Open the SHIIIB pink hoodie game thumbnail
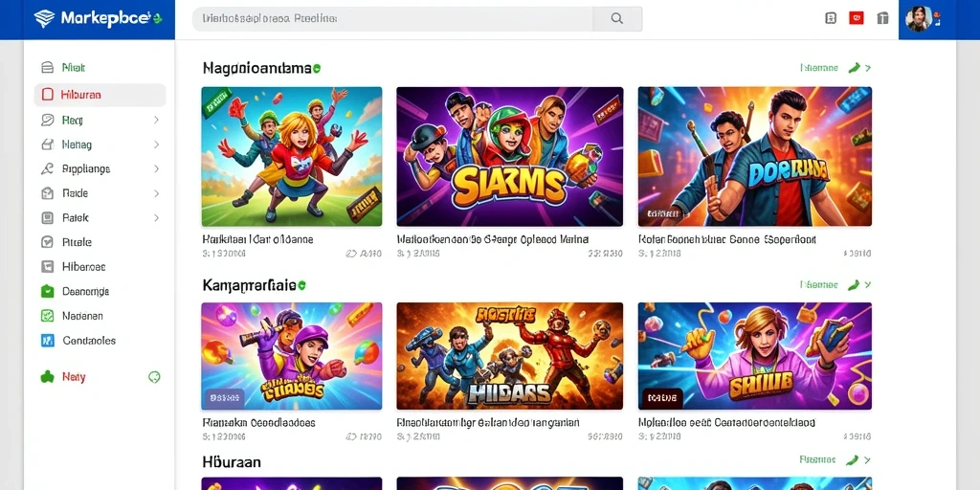Image resolution: width=980 pixels, height=490 pixels. pos(754,356)
